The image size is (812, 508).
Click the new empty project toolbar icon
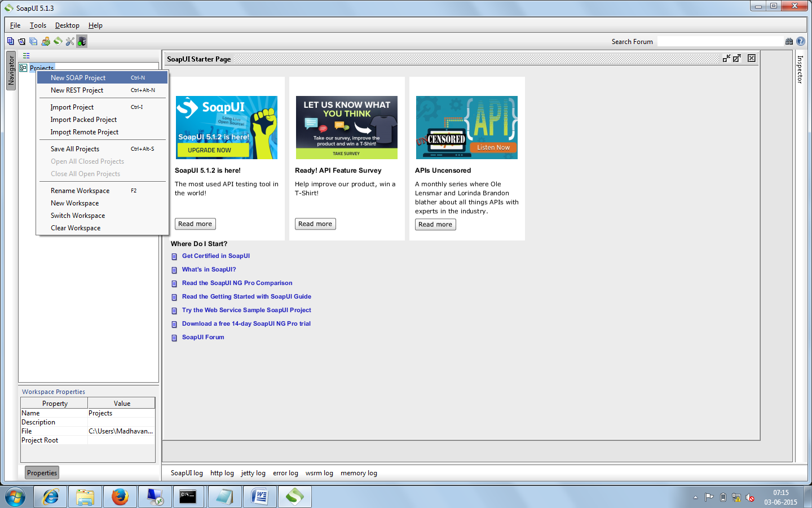click(x=10, y=41)
